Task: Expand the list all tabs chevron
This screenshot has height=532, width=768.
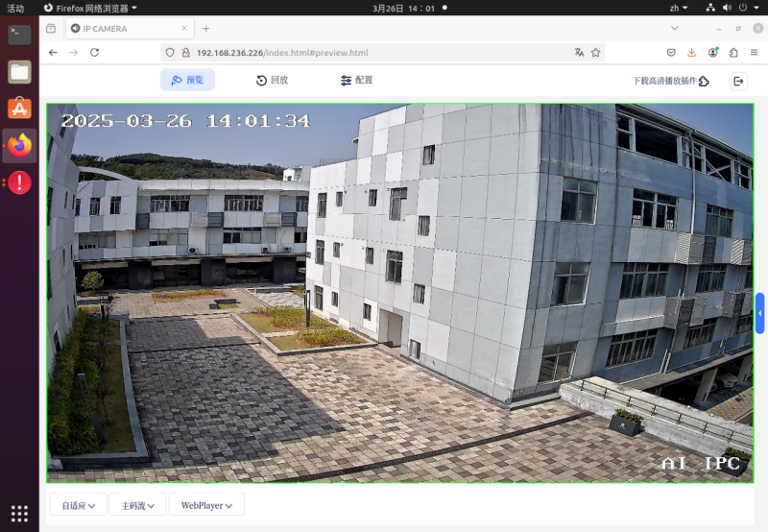Action: (x=675, y=29)
